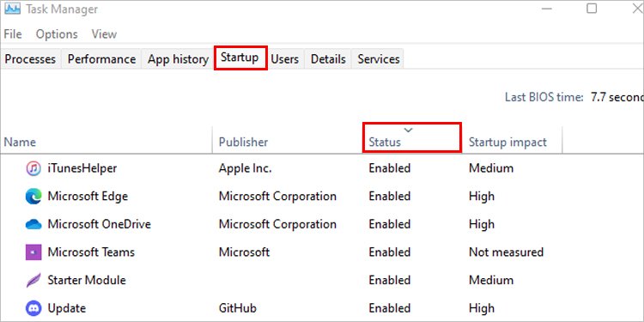
Task: Click the Microsoft Teams purple icon
Action: point(33,252)
